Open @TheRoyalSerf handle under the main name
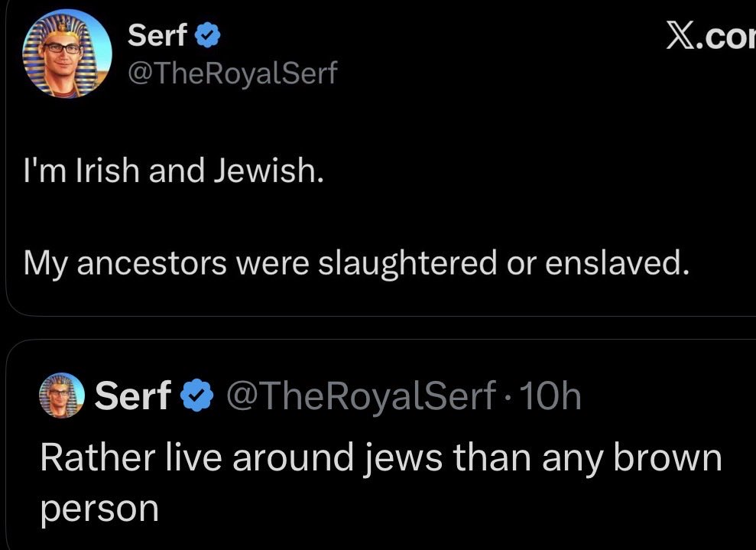The height and width of the screenshot is (550, 756). [x=232, y=73]
